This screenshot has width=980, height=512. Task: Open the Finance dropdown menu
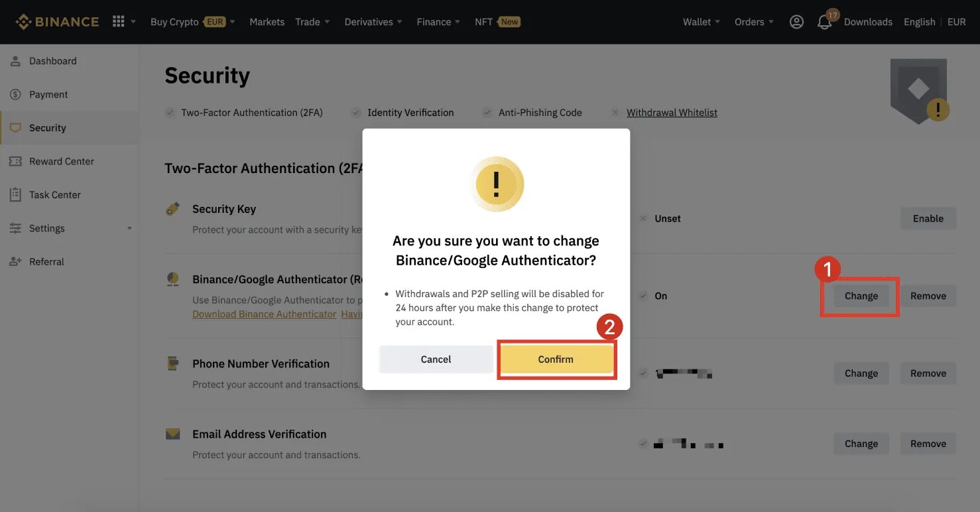[438, 22]
